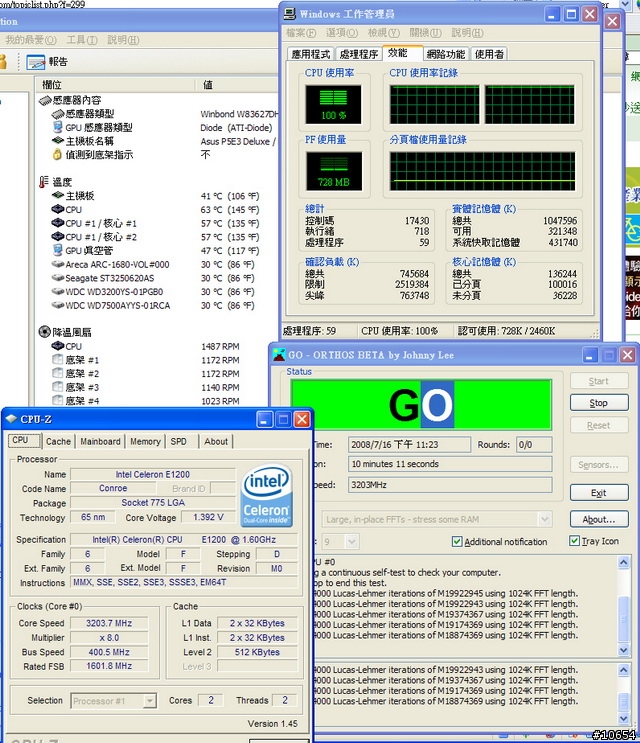Image resolution: width=640 pixels, height=743 pixels.
Task: Click the CPU #1 core #1 icon
Action: click(58, 223)
